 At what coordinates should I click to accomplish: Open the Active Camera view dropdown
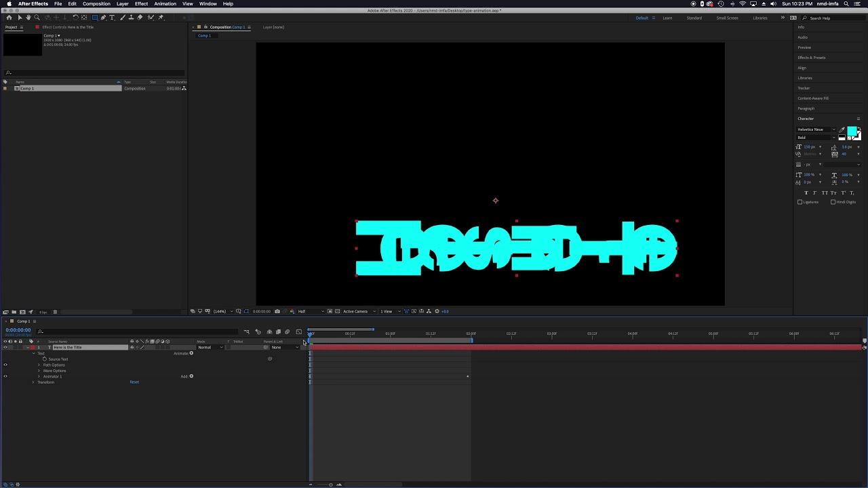click(358, 311)
